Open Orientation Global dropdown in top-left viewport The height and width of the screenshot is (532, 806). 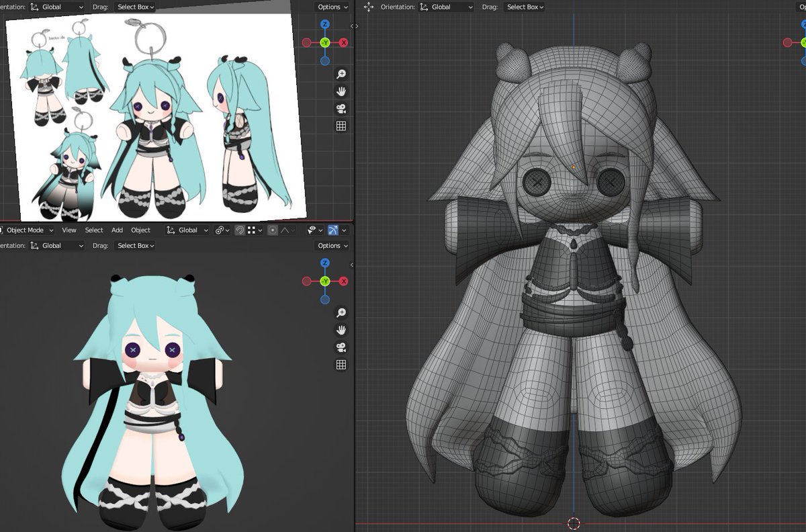pos(57,7)
